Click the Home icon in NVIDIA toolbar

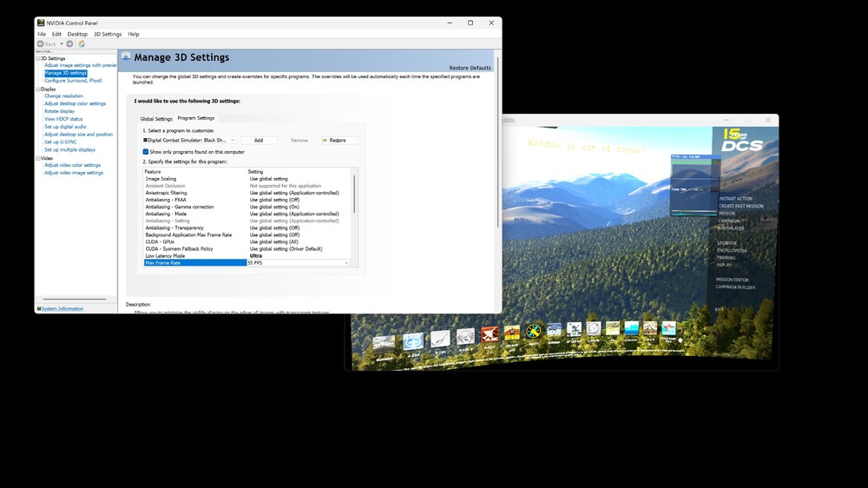(x=82, y=43)
